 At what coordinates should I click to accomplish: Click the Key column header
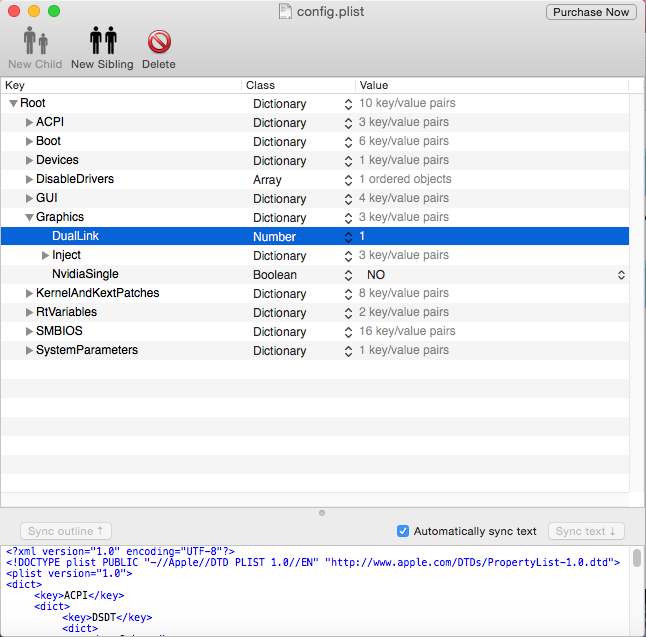tap(120, 86)
